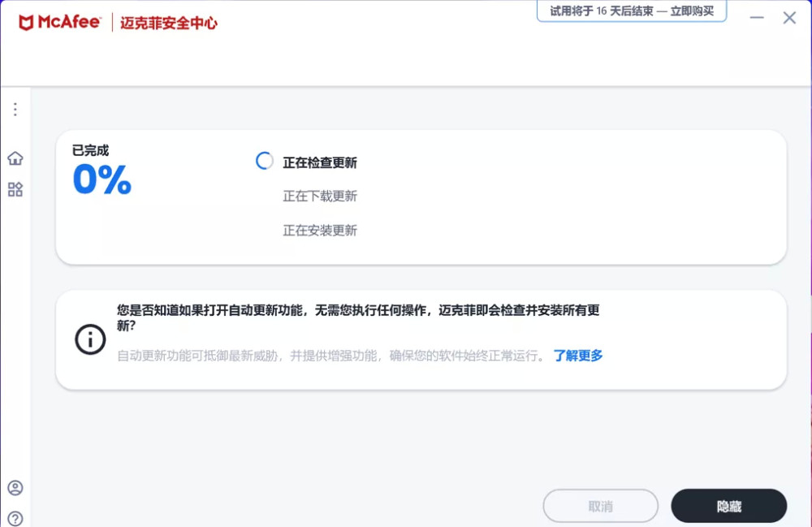Select the 正在检查更新 step
The width and height of the screenshot is (812, 527).
tap(320, 162)
